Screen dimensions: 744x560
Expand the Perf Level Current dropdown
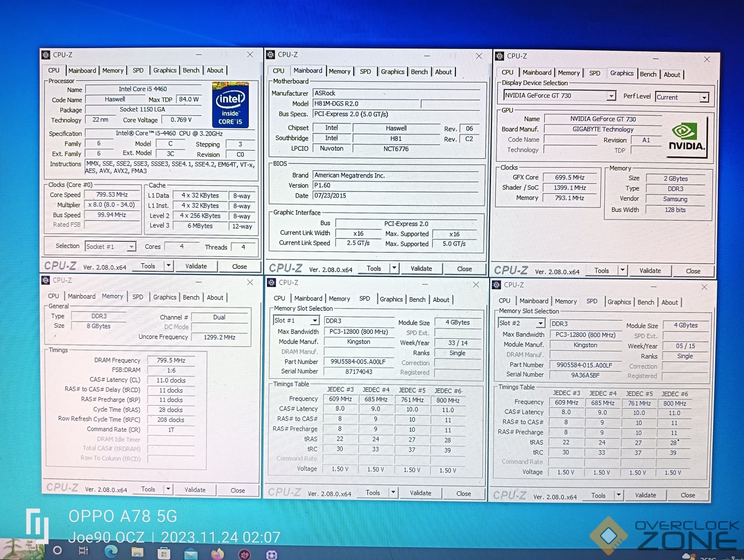[x=704, y=98]
